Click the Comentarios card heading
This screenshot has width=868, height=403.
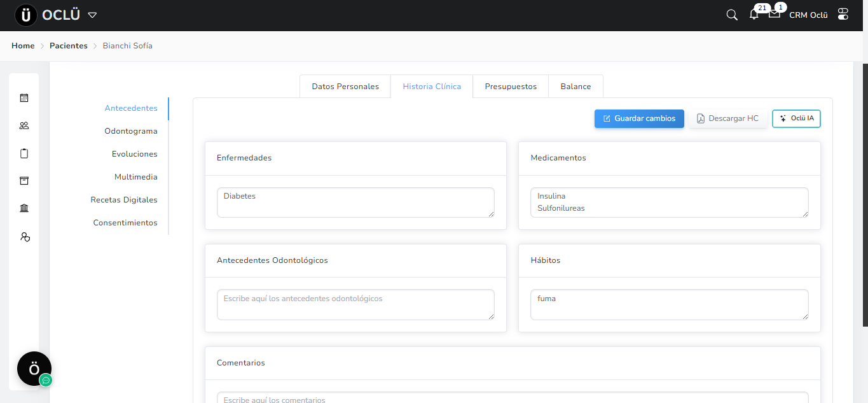coord(241,363)
